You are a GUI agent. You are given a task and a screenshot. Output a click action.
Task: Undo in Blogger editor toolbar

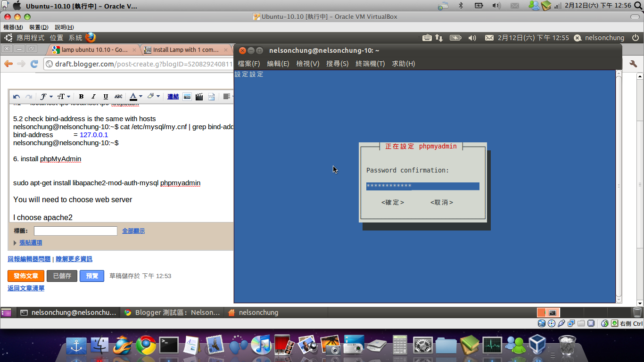click(x=17, y=96)
